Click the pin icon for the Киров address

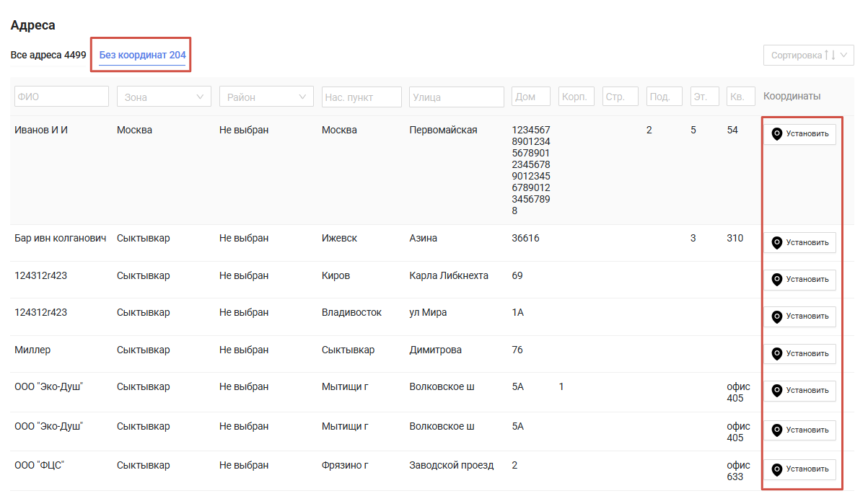coord(777,280)
